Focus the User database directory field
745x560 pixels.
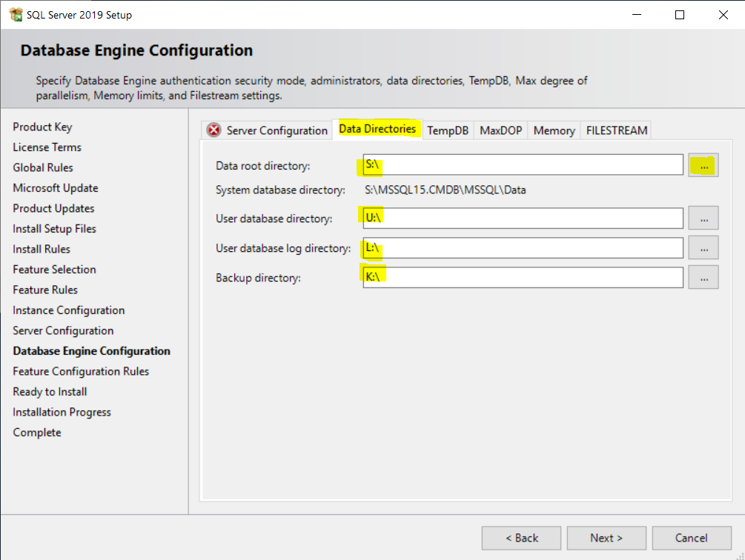coord(523,218)
